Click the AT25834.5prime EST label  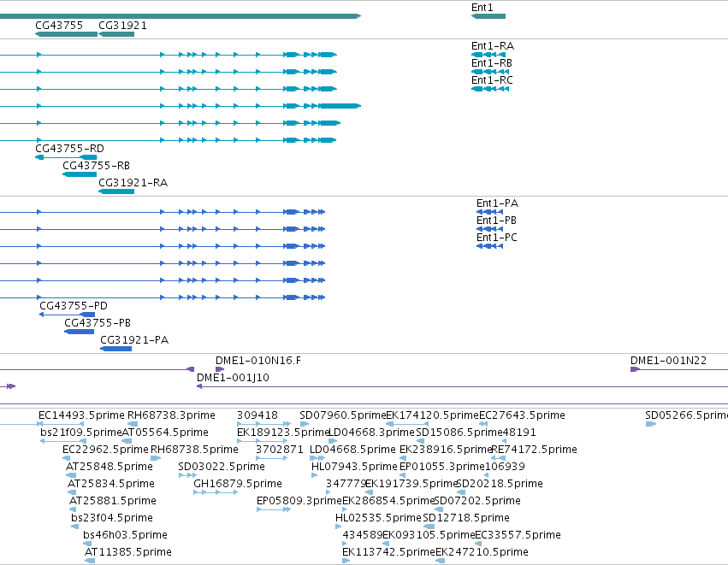click(111, 484)
